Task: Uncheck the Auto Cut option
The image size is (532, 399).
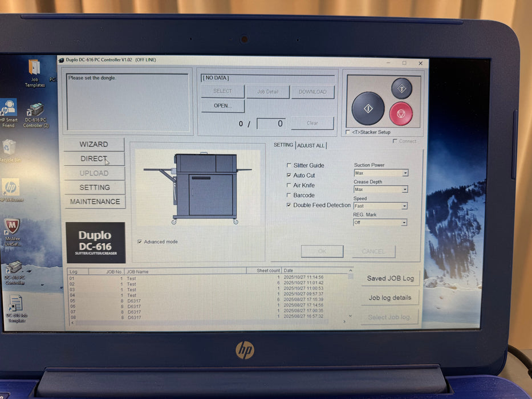Action: coord(289,176)
